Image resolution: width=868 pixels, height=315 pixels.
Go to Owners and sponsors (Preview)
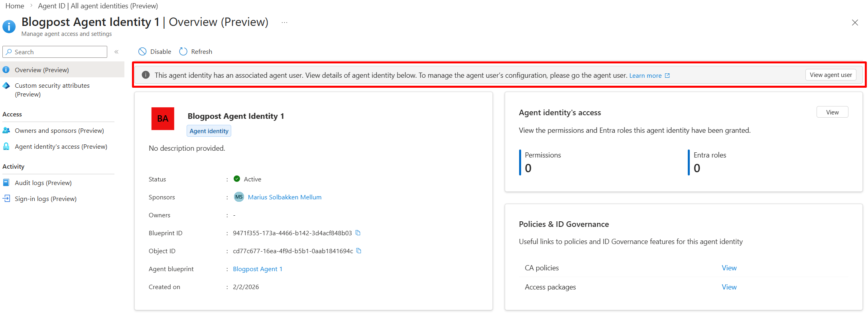pos(59,130)
